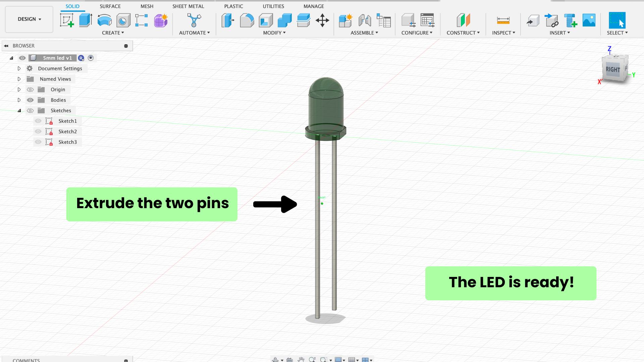Screen dimensions: 644x362
Task: Expand the Document Settings node
Action: (19, 68)
